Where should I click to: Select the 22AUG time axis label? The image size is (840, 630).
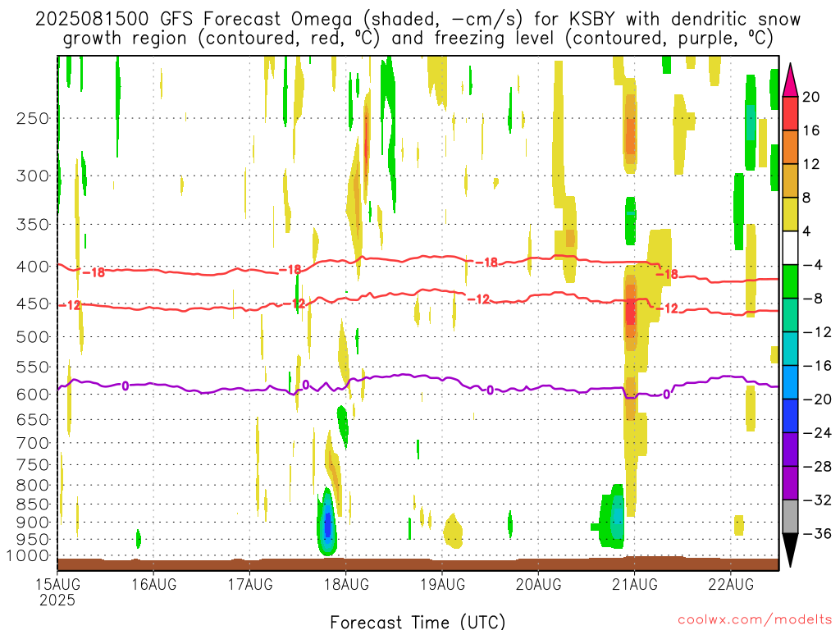(x=731, y=584)
